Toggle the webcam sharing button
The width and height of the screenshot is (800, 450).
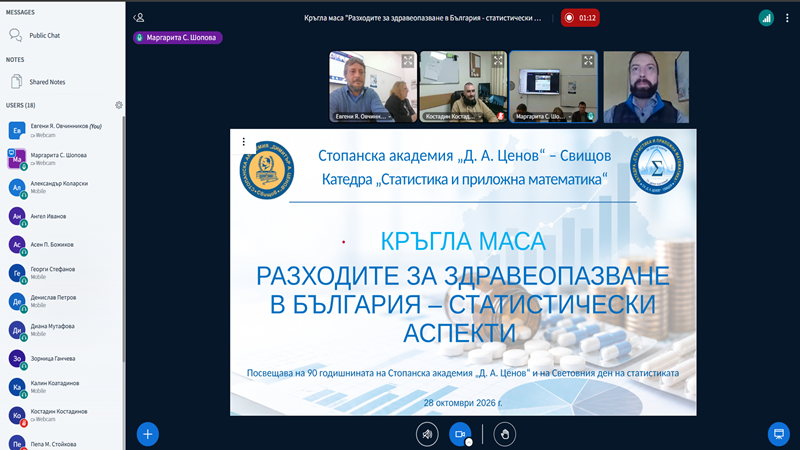click(460, 434)
